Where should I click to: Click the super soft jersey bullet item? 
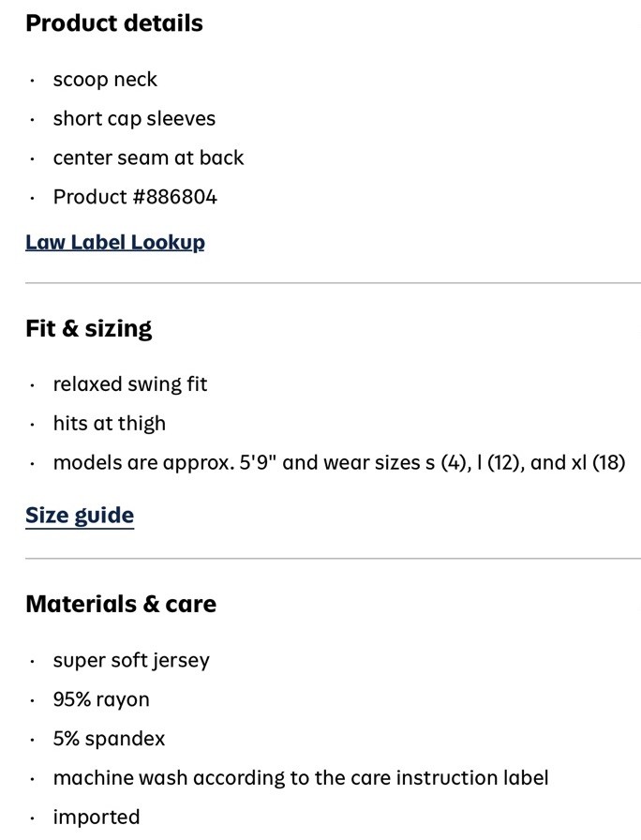coord(131,661)
